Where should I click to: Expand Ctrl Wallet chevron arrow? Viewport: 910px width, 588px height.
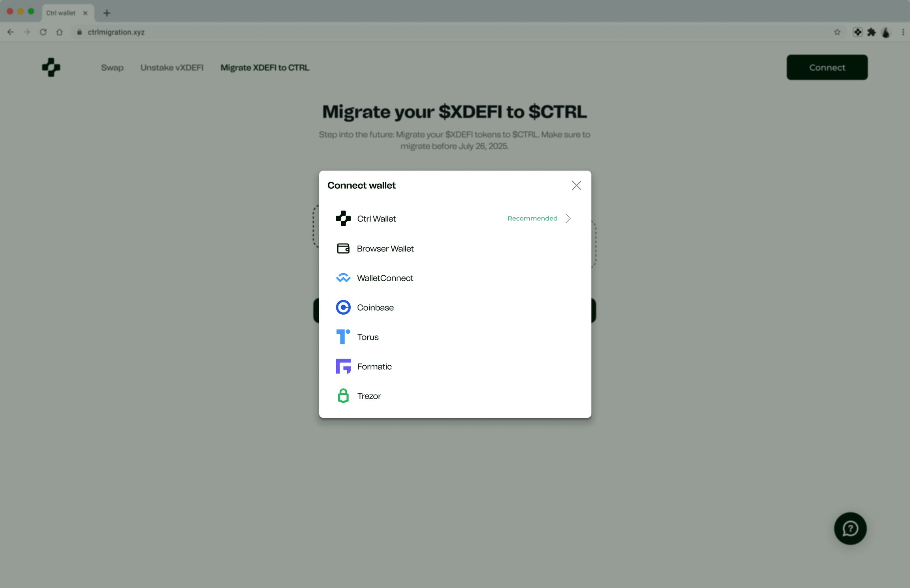(x=568, y=218)
